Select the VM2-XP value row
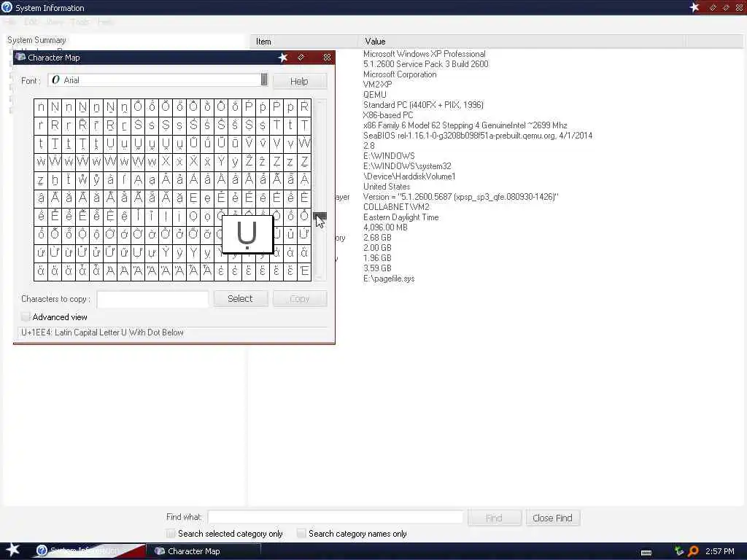 pyautogui.click(x=377, y=85)
